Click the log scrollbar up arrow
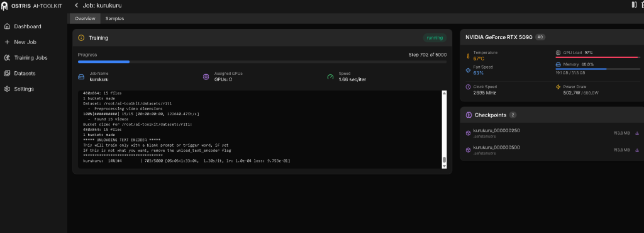The width and height of the screenshot is (644, 233). click(444, 93)
